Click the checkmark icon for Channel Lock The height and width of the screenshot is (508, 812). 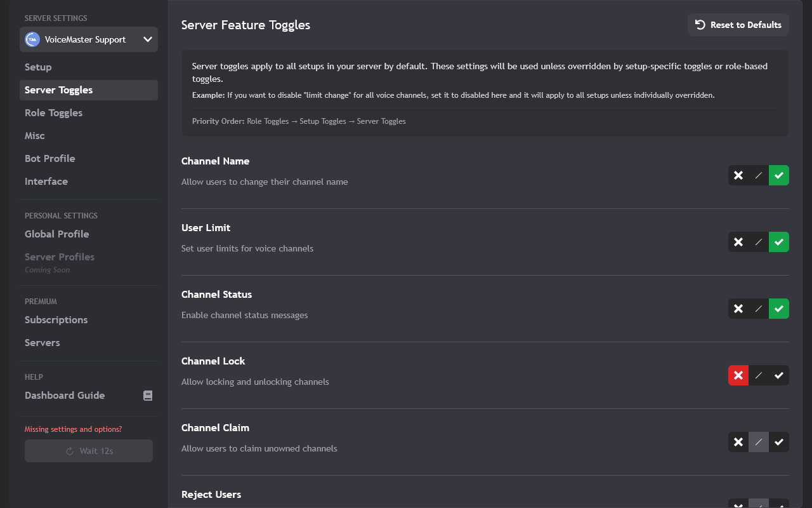(x=779, y=375)
